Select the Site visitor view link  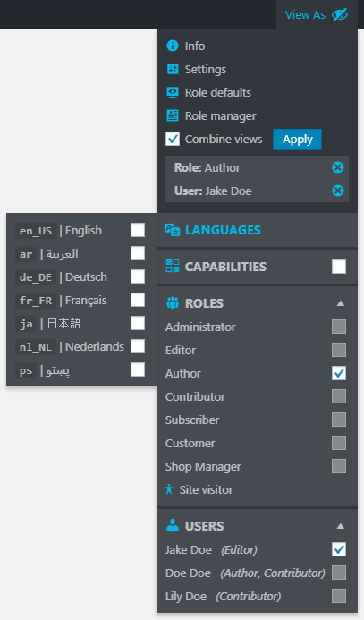tap(206, 489)
